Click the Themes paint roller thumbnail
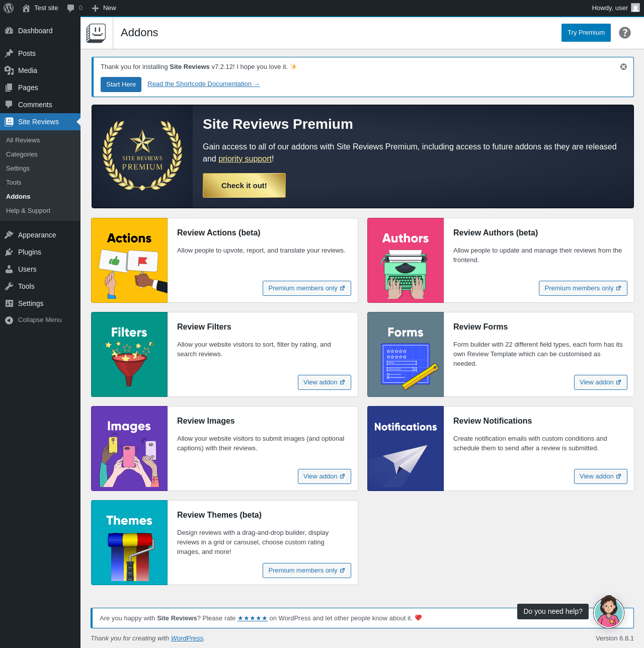The width and height of the screenshot is (644, 648). coord(129,543)
